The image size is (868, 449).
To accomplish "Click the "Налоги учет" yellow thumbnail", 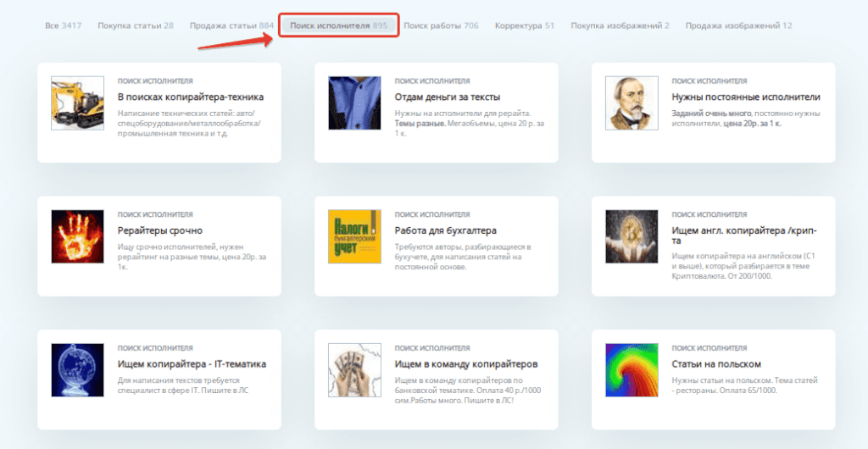I will (354, 236).
